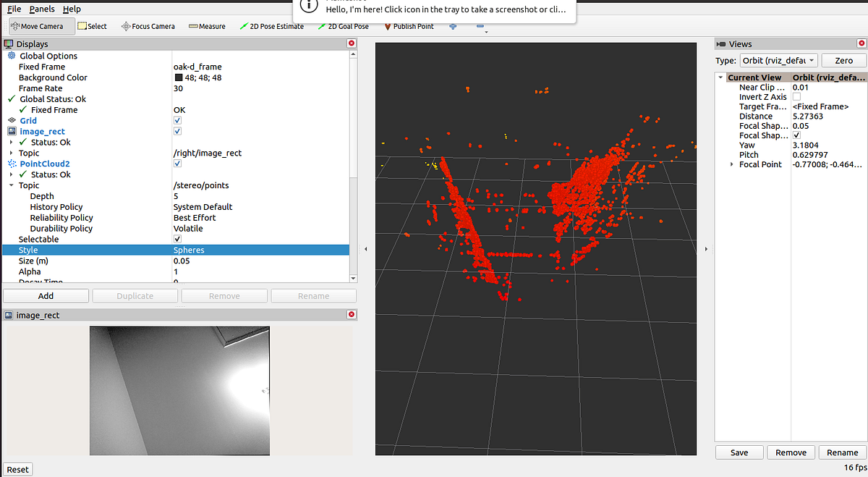Click the Grid display icon
Viewport: 868px width, 477px height.
pyautogui.click(x=12, y=121)
